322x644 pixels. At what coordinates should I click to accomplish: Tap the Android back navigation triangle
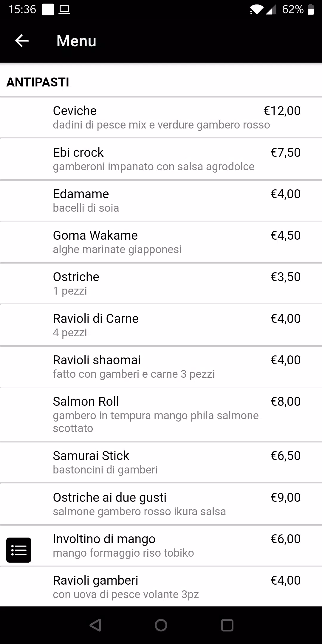[95, 625]
